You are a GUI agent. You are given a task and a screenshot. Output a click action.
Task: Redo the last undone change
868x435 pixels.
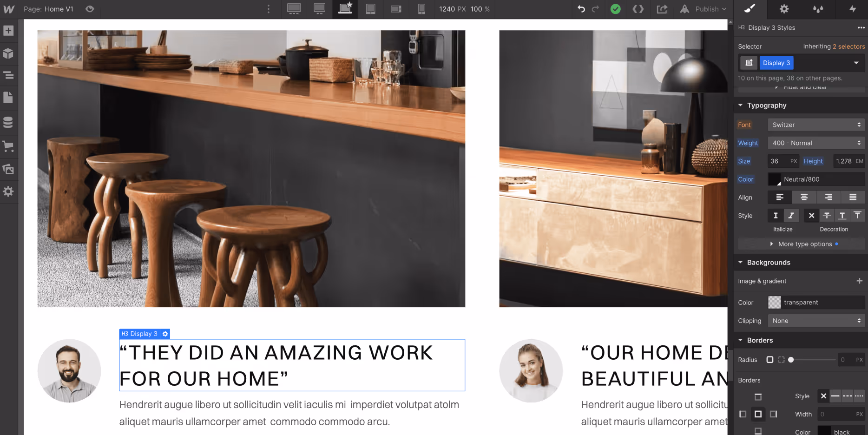(595, 9)
